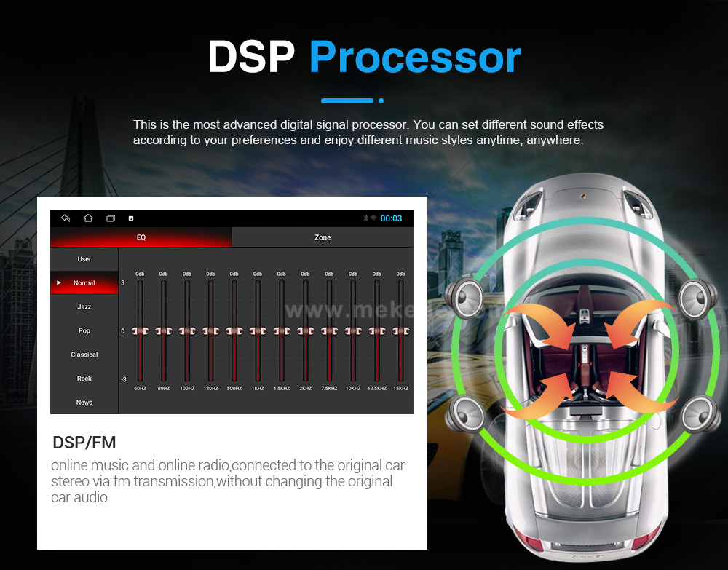Click the 00:03 clock display
The image size is (728, 570).
click(392, 218)
